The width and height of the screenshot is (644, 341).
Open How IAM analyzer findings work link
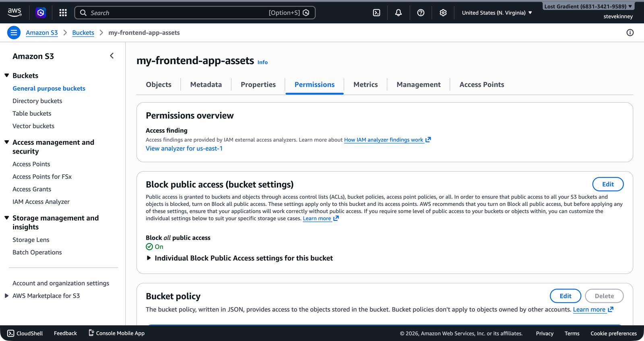[x=384, y=139]
